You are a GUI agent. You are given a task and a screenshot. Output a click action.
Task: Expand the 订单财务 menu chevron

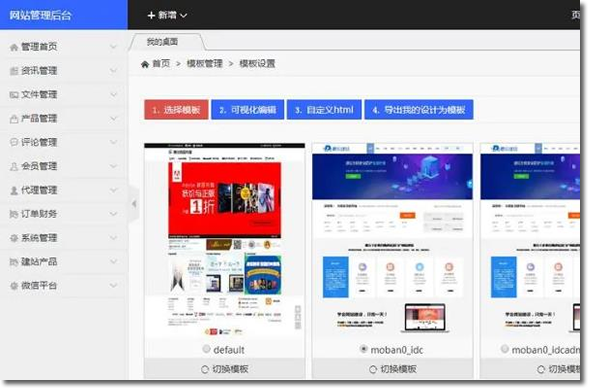coord(113,214)
